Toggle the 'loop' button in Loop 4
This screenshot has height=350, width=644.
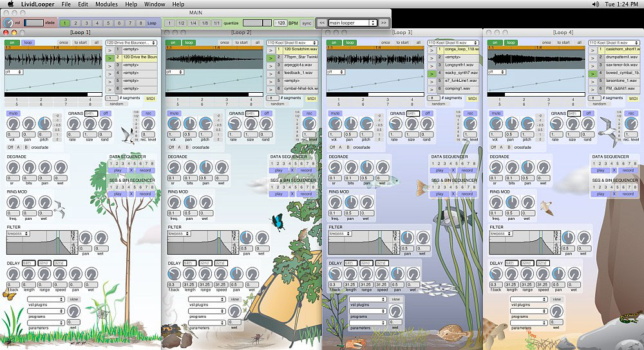[x=511, y=42]
